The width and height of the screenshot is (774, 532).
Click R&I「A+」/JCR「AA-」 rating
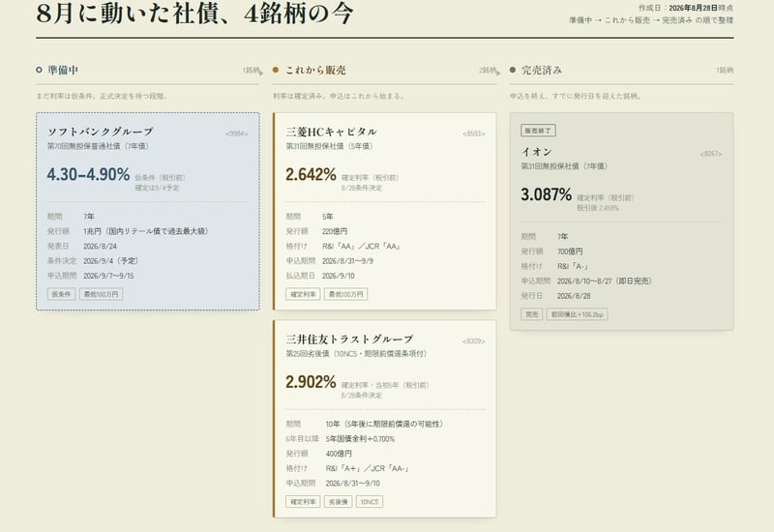coord(368,468)
